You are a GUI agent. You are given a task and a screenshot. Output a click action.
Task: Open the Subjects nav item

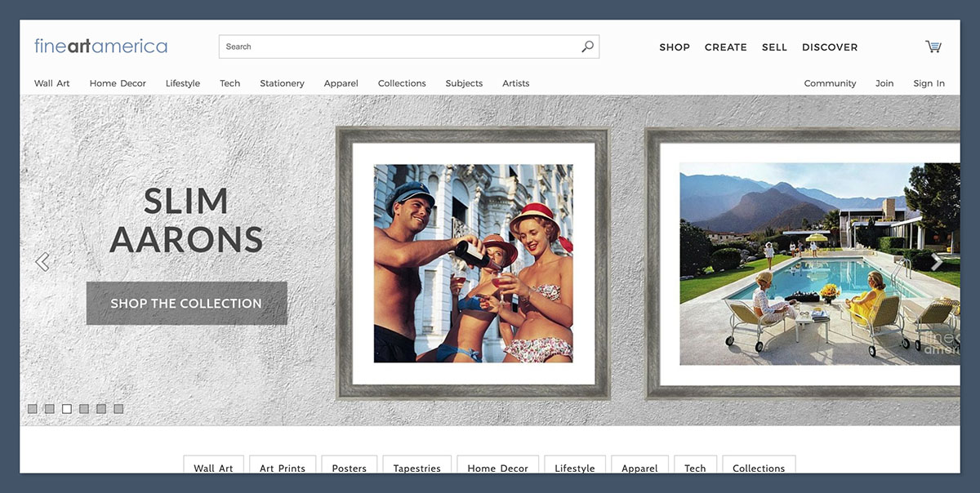pyautogui.click(x=464, y=83)
